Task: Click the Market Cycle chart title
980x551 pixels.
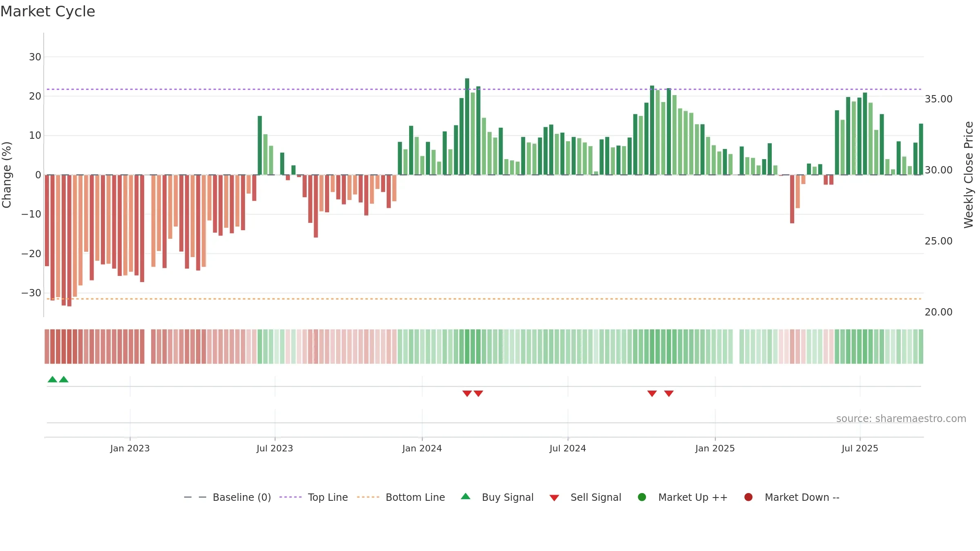Action: 48,11
